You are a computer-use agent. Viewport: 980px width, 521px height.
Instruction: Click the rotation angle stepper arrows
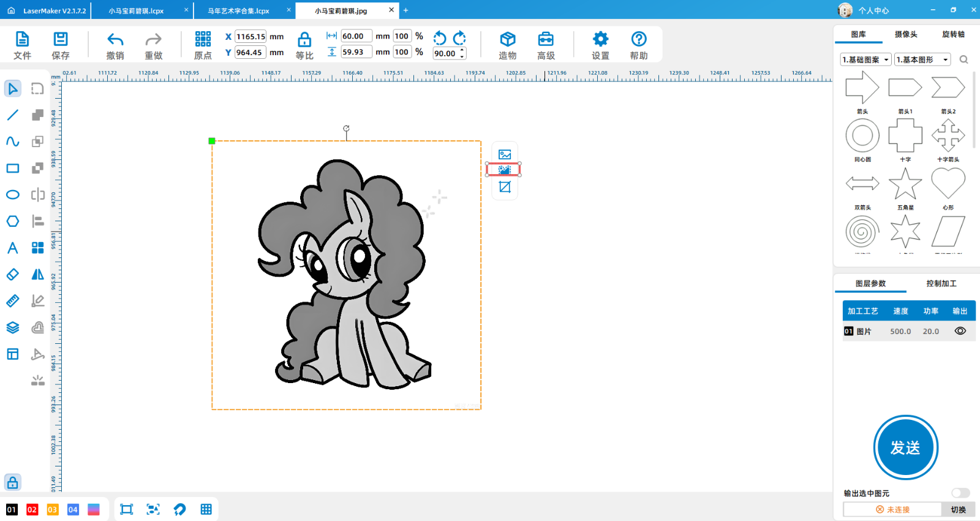coord(462,53)
